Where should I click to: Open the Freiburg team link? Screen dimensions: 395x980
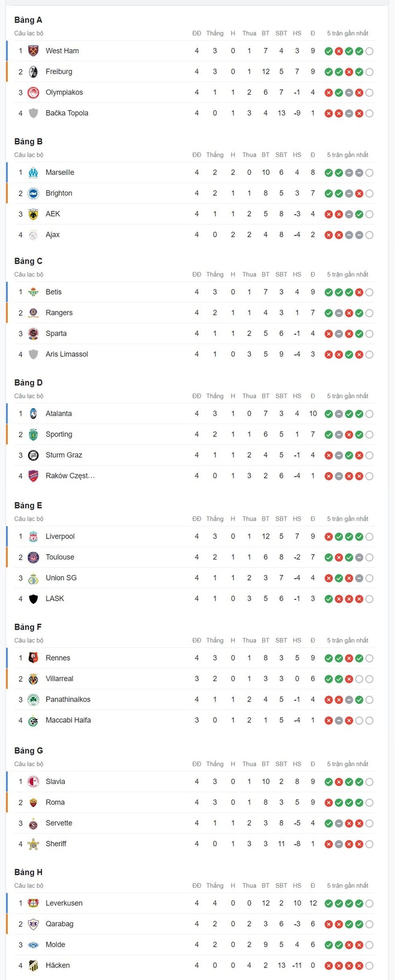pos(59,72)
